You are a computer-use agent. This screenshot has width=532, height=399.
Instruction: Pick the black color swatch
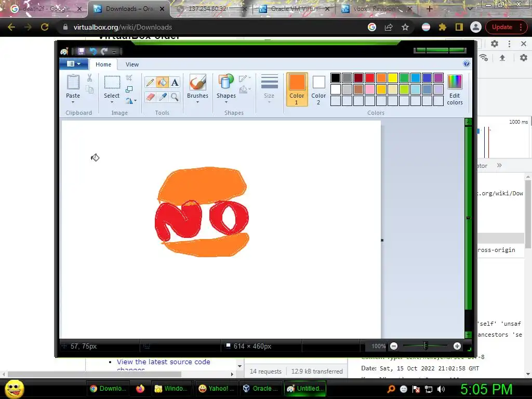point(335,78)
